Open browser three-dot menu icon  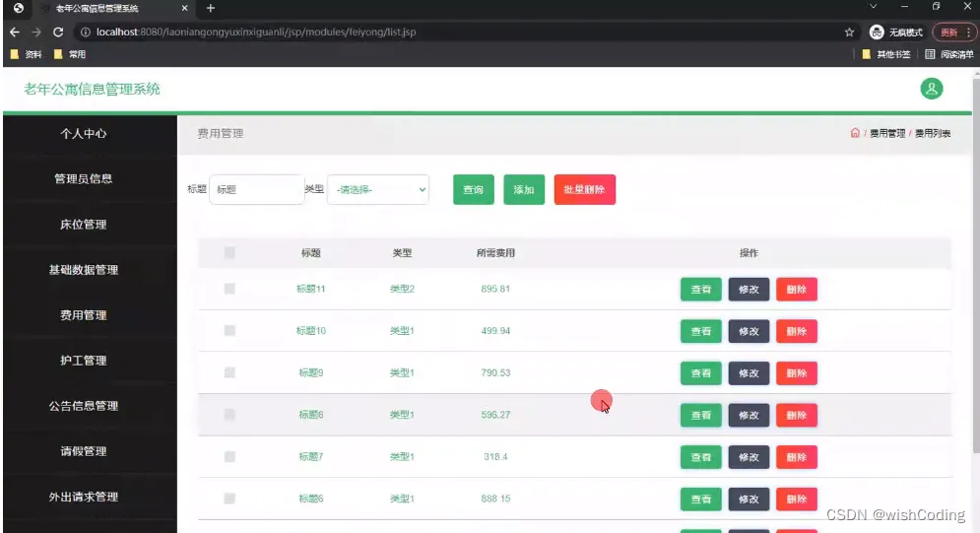coord(969,32)
